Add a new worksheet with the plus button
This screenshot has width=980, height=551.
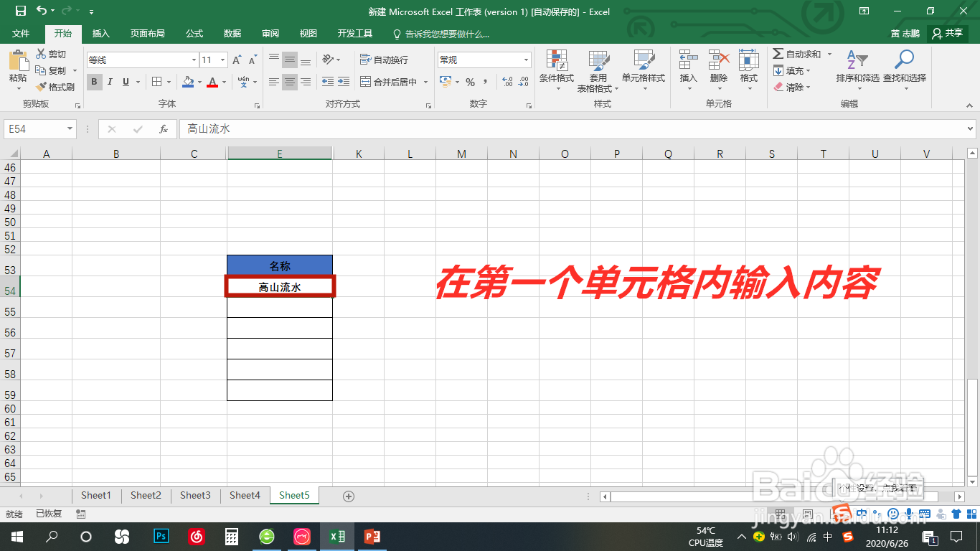[x=349, y=495]
